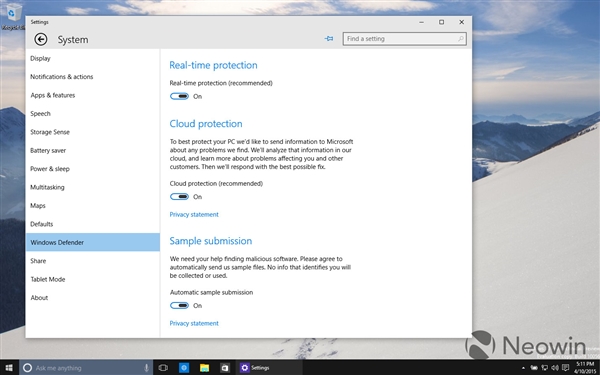
Task: Click the Settings taskbar button
Action: point(269,368)
